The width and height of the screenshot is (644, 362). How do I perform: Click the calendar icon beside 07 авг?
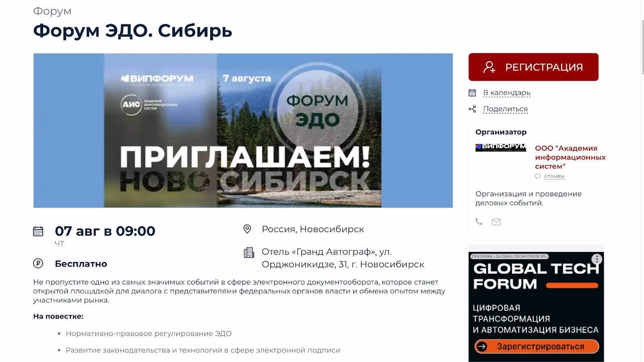38,231
